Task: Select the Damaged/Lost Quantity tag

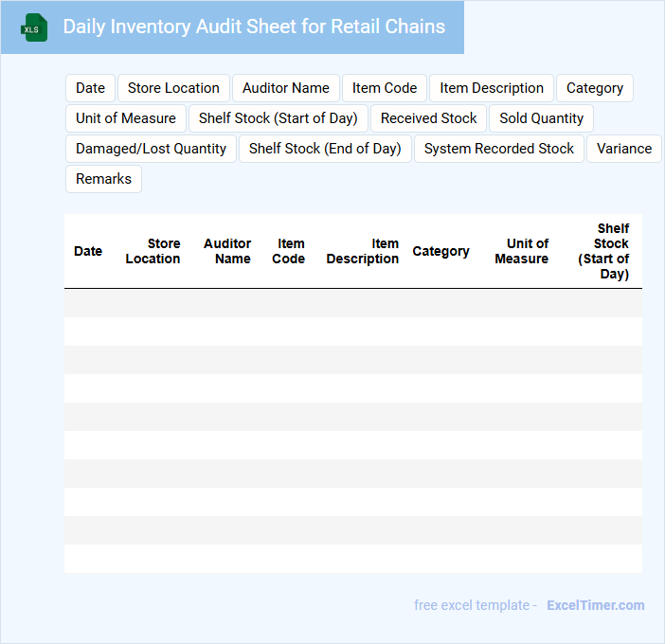Action: pos(151,149)
